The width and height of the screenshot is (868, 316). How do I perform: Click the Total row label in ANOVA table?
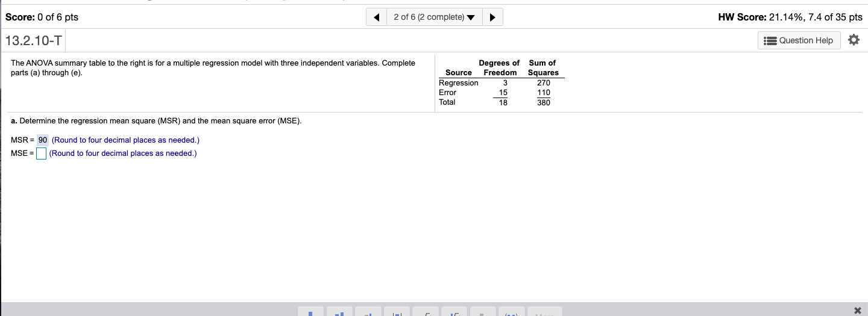tap(447, 102)
